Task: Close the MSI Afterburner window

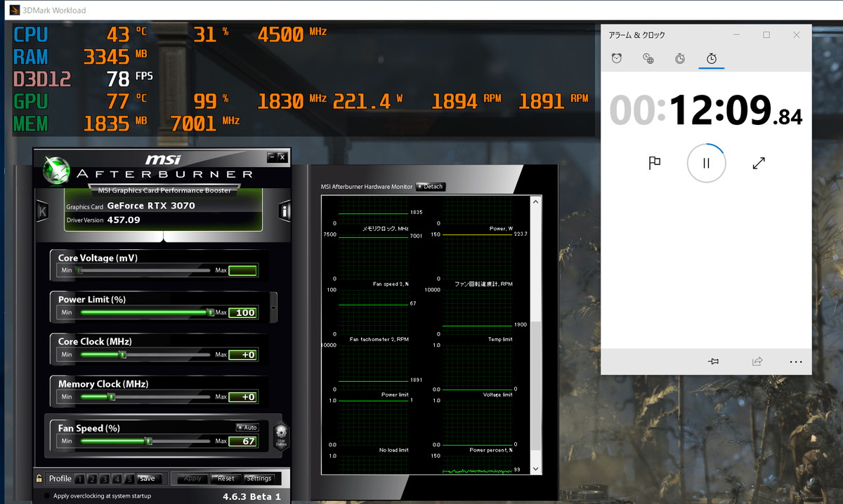Action: point(282,157)
